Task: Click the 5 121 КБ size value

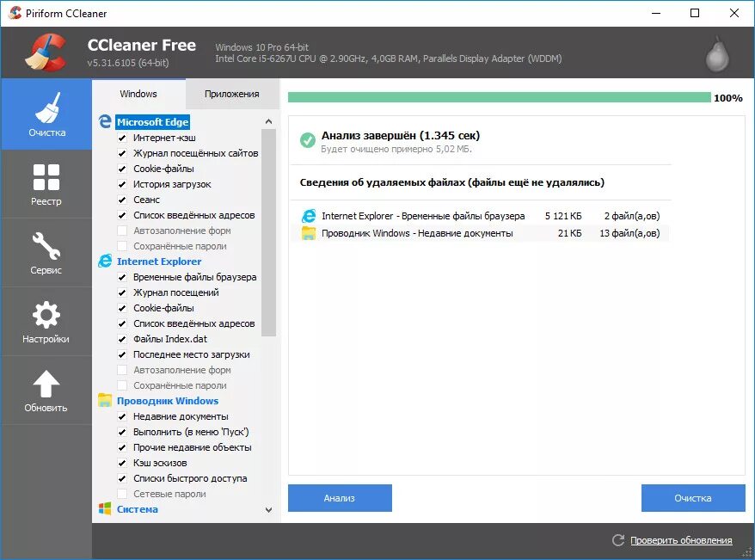Action: tap(563, 216)
